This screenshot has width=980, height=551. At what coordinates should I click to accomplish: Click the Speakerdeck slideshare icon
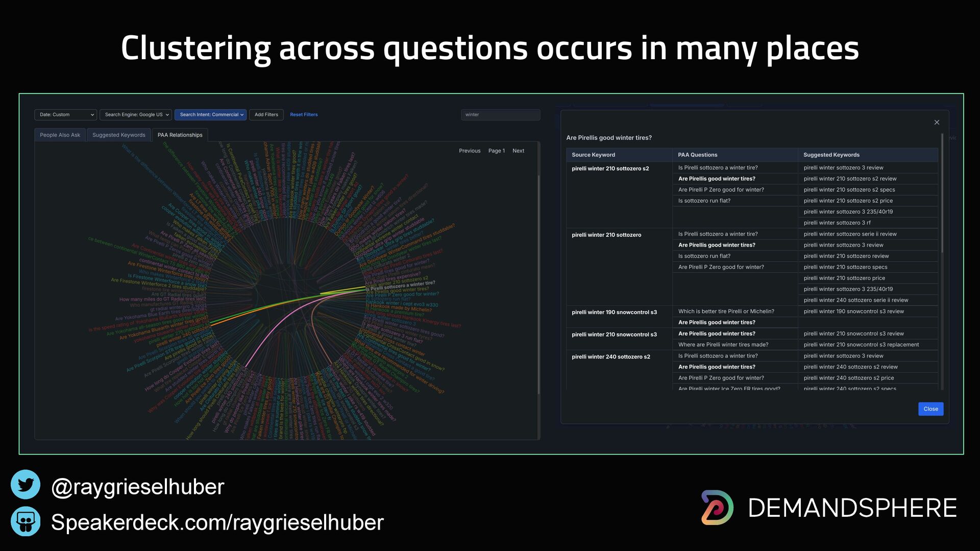click(x=26, y=521)
